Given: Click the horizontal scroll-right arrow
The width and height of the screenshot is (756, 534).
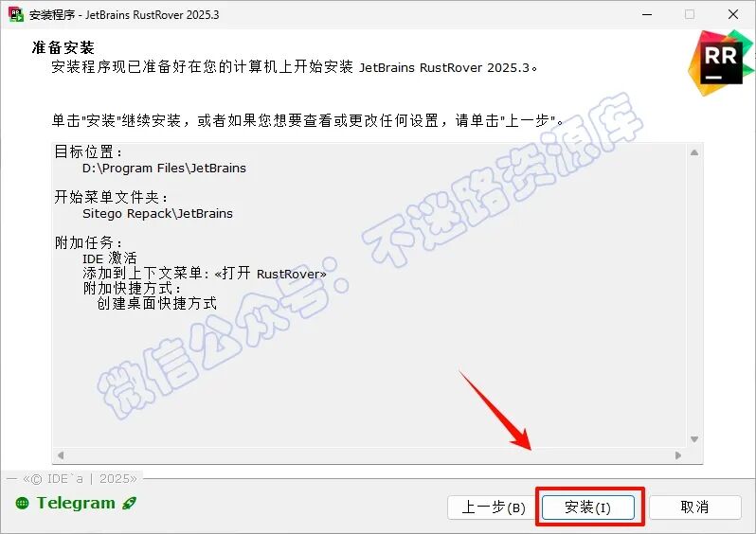Looking at the screenshot, I should click(678, 455).
